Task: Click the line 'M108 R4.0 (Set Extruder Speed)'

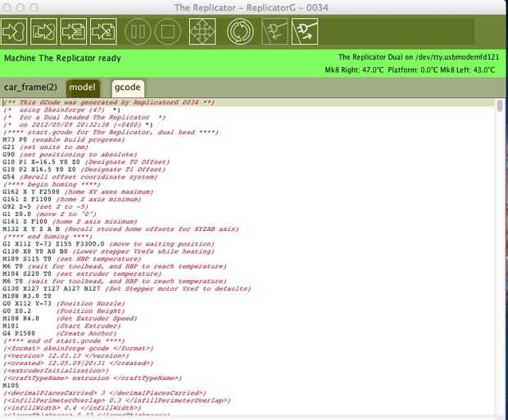Action: [x=70, y=318]
